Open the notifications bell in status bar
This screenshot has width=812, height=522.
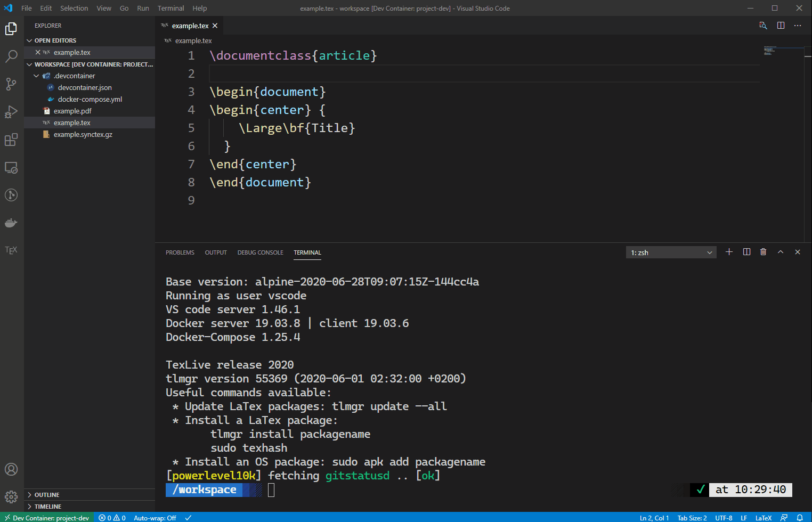[800, 518]
